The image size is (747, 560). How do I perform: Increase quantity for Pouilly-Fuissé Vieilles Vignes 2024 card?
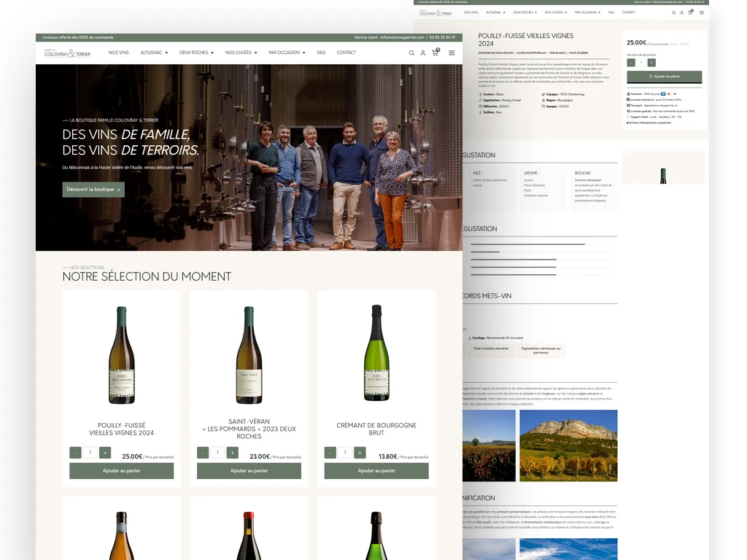(105, 452)
